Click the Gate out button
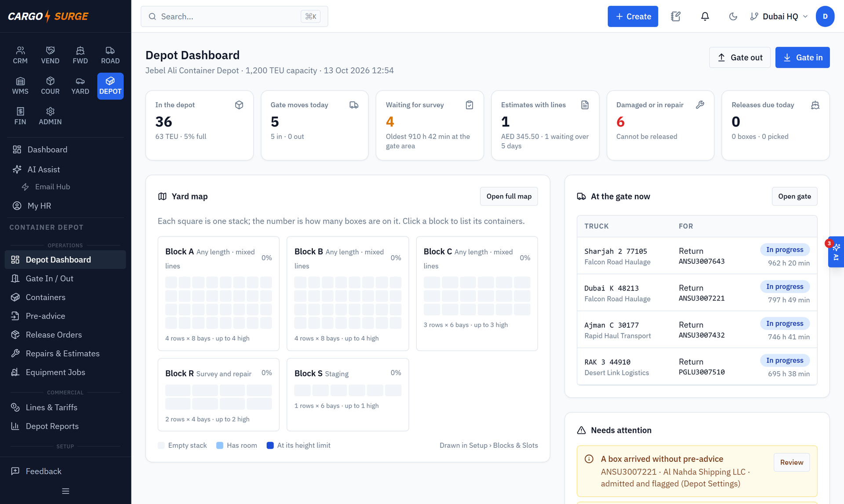The height and width of the screenshot is (504, 844). [739, 58]
